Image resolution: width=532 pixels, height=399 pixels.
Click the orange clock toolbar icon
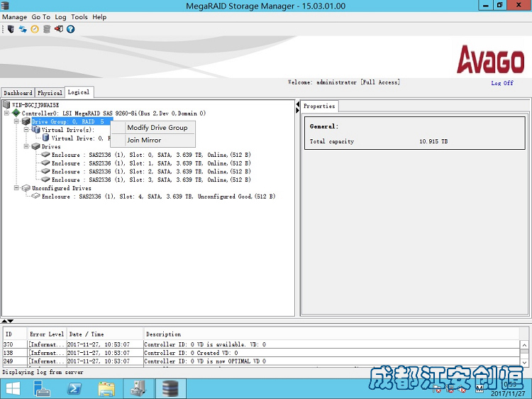click(35, 29)
